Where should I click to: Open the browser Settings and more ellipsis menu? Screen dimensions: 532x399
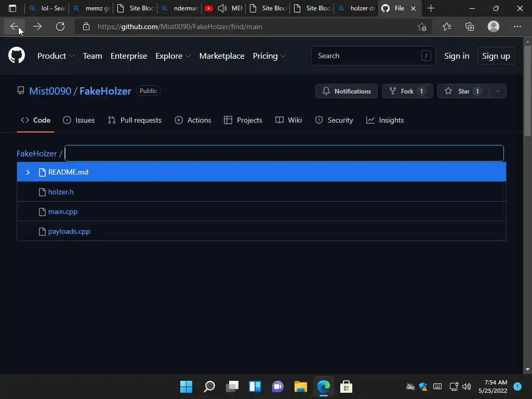pyautogui.click(x=517, y=26)
